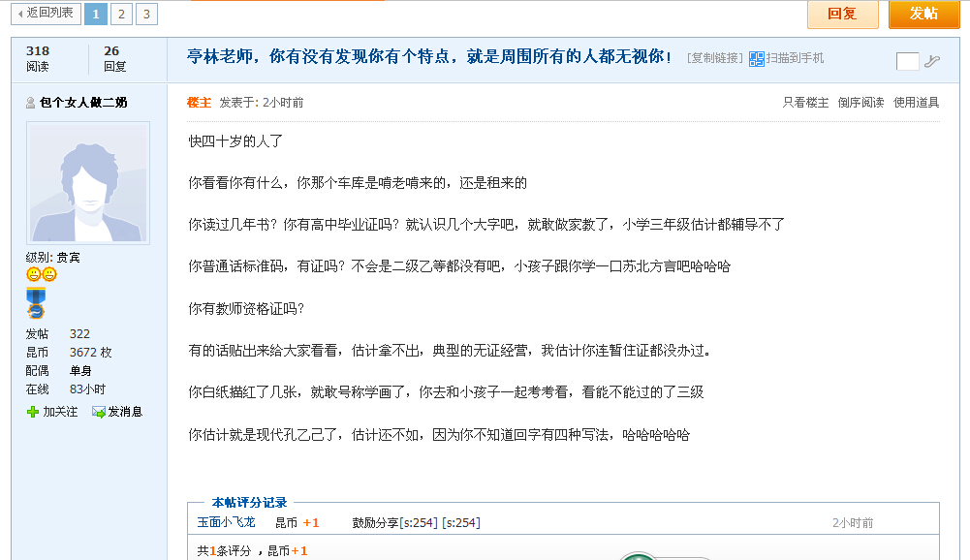The height and width of the screenshot is (560, 970).
Task: Click the 回复 reply button
Action: [x=842, y=15]
